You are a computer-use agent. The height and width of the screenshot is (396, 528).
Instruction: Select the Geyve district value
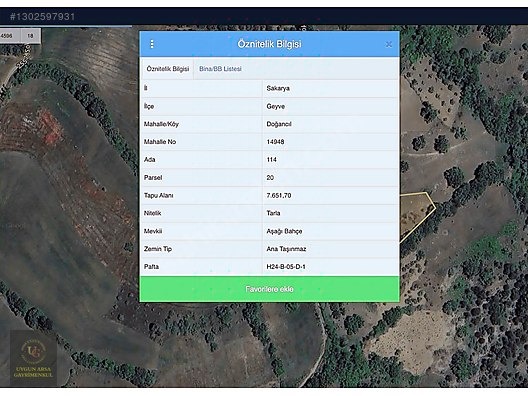click(x=275, y=106)
